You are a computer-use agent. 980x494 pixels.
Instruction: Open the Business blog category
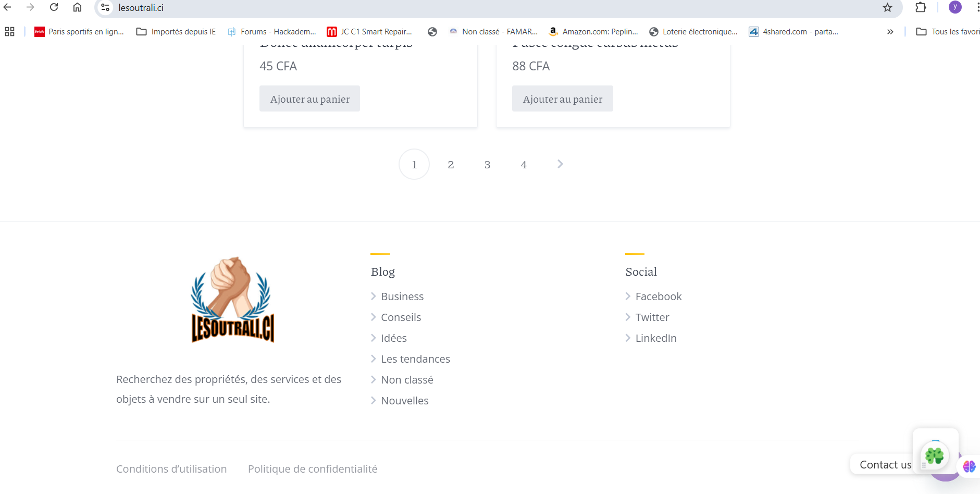tap(402, 297)
